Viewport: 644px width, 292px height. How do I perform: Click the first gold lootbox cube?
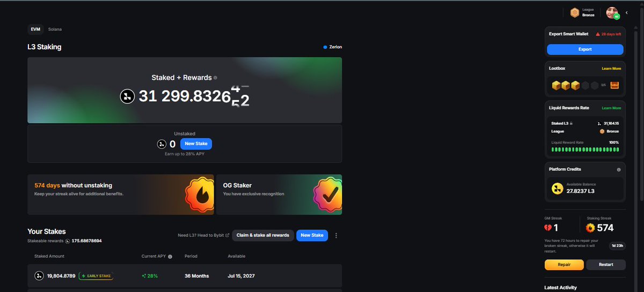pyautogui.click(x=556, y=85)
